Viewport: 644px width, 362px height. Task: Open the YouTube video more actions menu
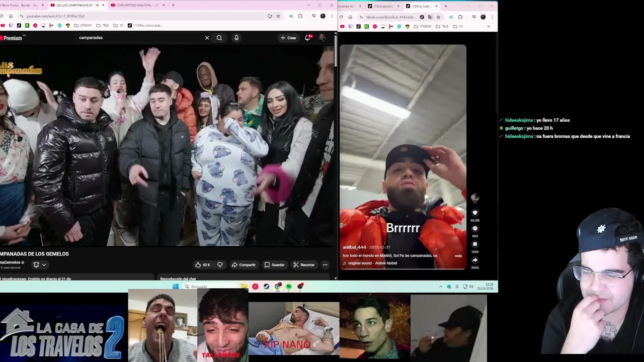click(325, 265)
